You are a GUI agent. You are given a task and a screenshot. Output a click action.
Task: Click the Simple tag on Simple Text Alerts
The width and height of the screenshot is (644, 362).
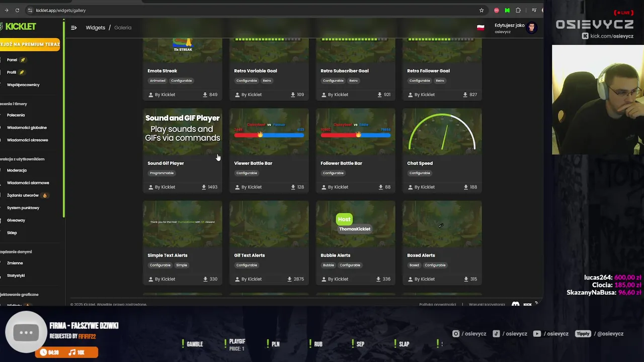(x=182, y=265)
